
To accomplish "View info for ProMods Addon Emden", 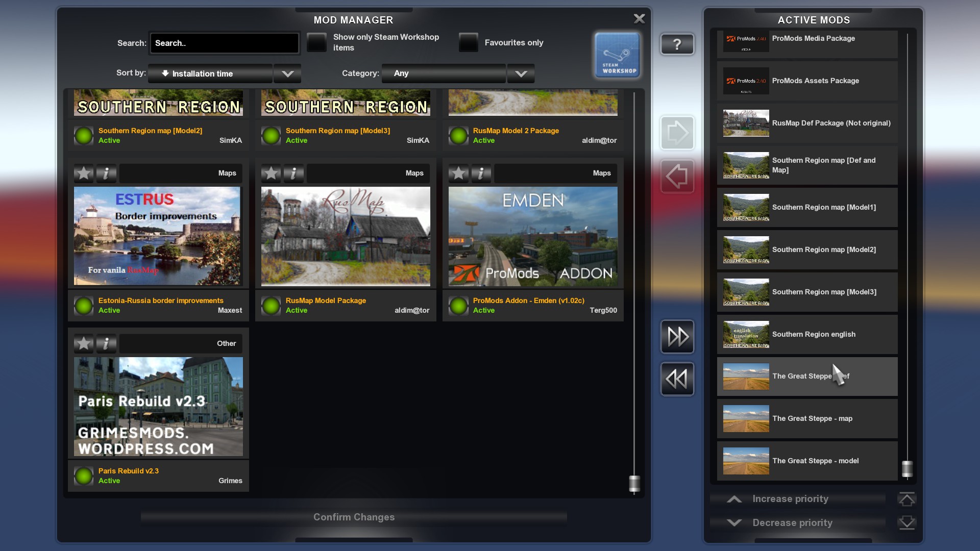I will [x=481, y=173].
